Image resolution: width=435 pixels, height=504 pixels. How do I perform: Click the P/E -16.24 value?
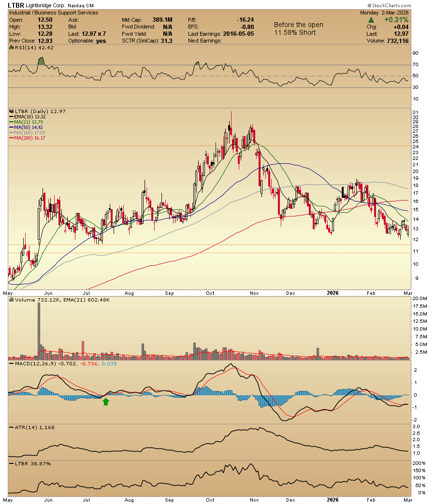(x=246, y=20)
